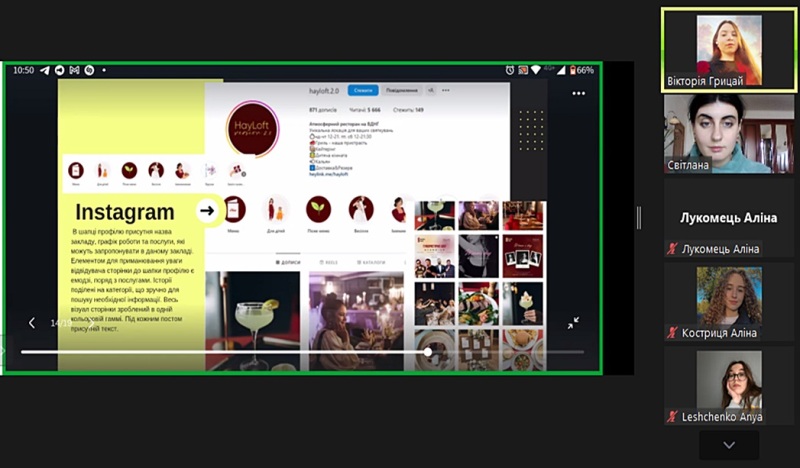The width and height of the screenshot is (800, 468).
Task: Tap the alarm clock icon in status bar
Action: pyautogui.click(x=510, y=70)
